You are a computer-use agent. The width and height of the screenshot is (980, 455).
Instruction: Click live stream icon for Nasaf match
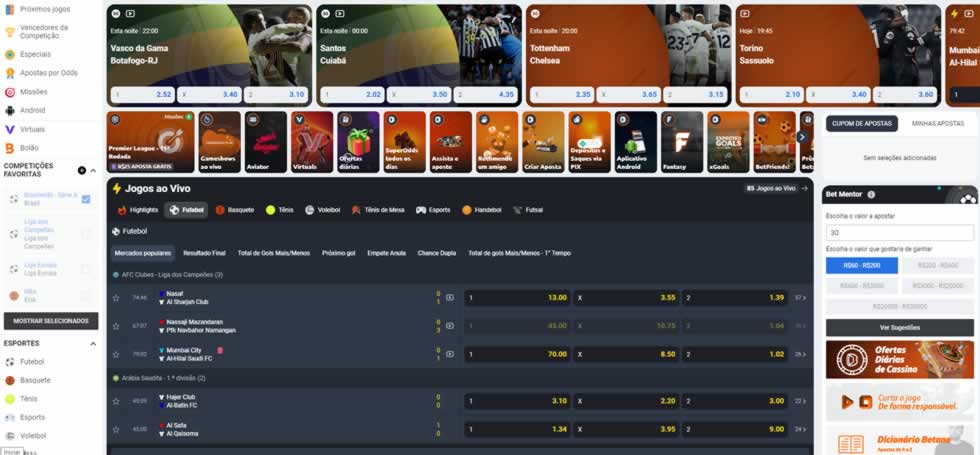pyautogui.click(x=449, y=298)
